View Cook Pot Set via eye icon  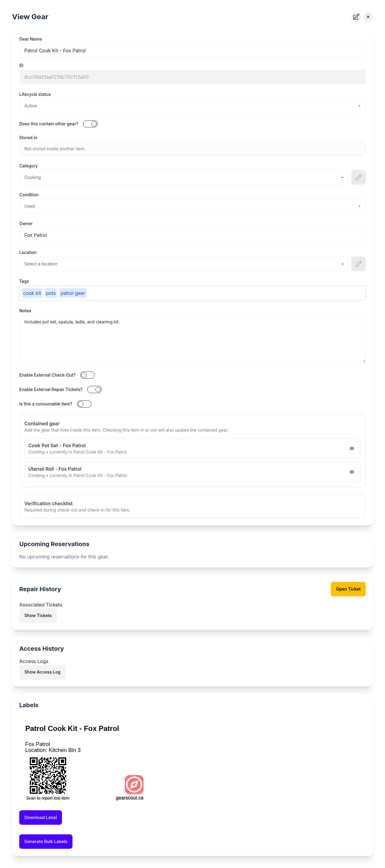click(352, 448)
